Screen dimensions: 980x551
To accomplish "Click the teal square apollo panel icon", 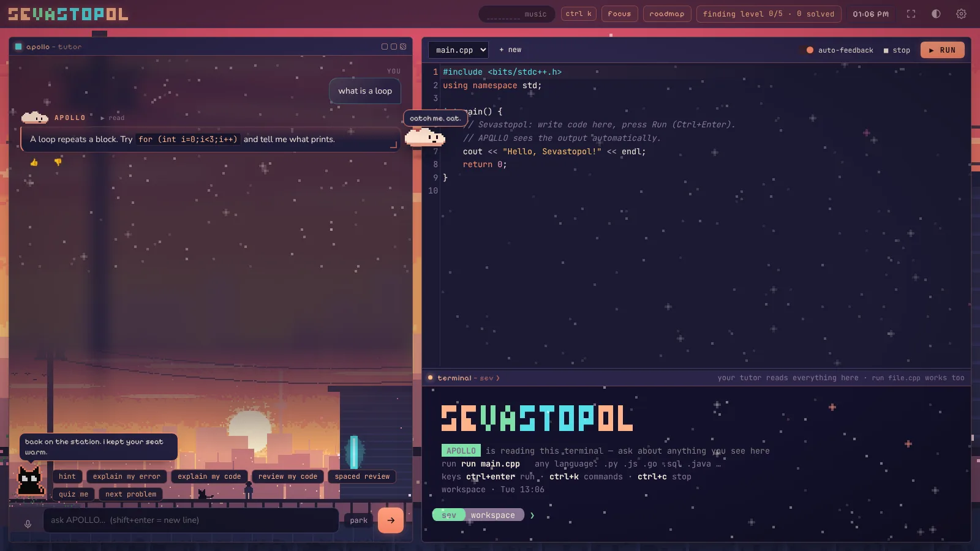I will (18, 47).
